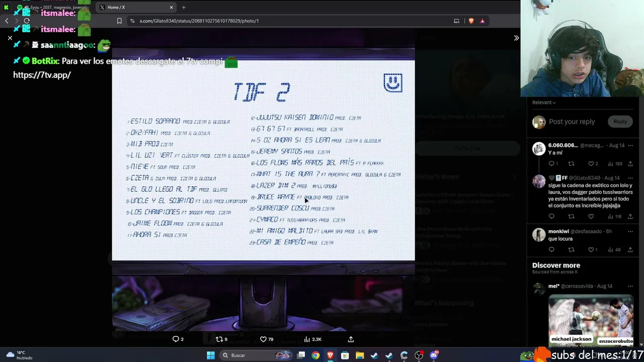This screenshot has height=362, width=644.
Task: Share the FF 'sigue la cadena' comment
Action: (x=630, y=217)
